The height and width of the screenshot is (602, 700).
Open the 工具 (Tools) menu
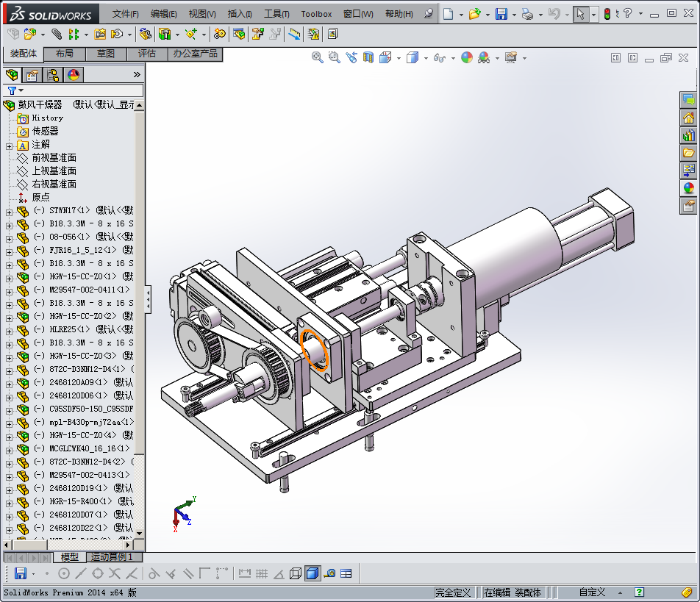click(x=276, y=14)
